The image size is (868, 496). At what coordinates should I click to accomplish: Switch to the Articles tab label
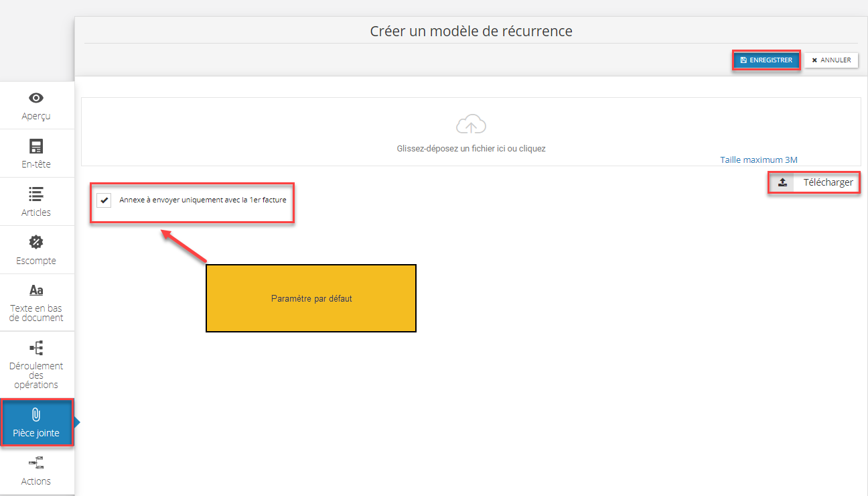36,212
